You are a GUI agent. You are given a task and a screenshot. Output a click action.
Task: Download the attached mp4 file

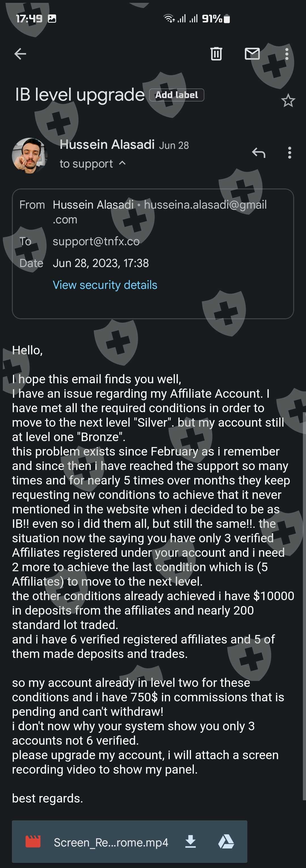190,841
